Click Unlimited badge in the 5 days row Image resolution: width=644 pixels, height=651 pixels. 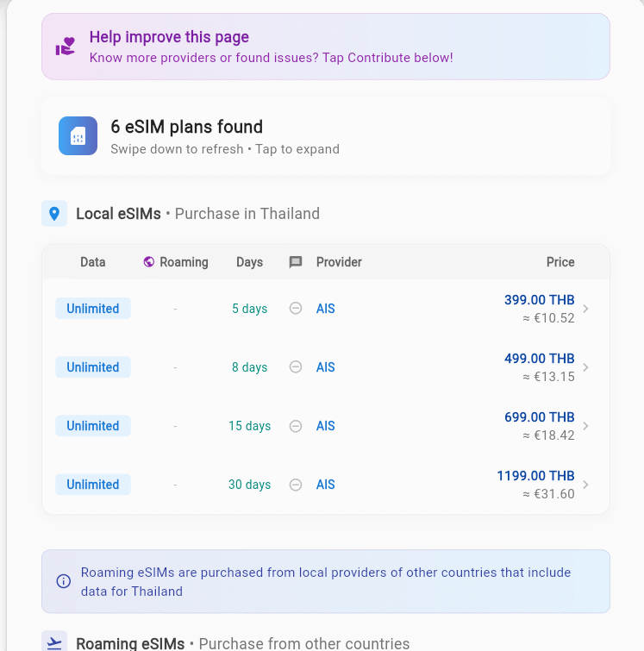click(x=93, y=309)
